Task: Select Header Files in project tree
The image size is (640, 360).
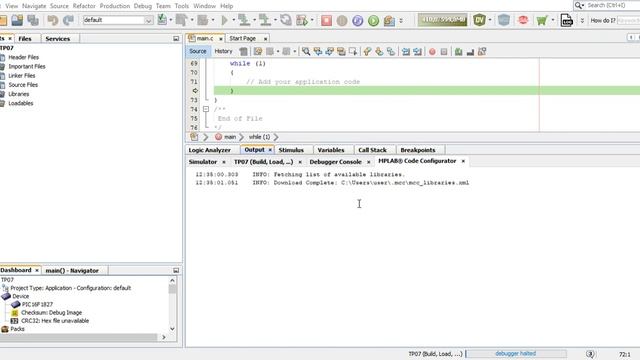Action: [x=23, y=58]
